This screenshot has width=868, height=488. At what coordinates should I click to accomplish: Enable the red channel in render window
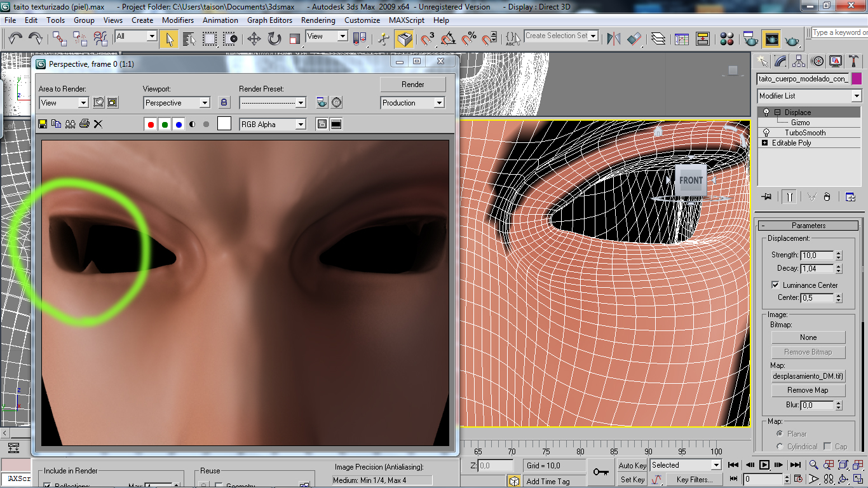(x=151, y=125)
